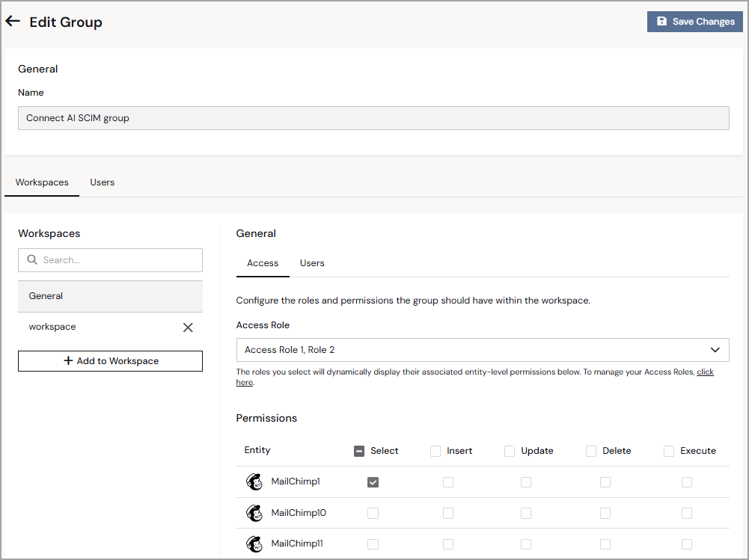Viewport: 749px width, 560px height.
Task: Open the Access tab in General panel
Action: click(263, 263)
